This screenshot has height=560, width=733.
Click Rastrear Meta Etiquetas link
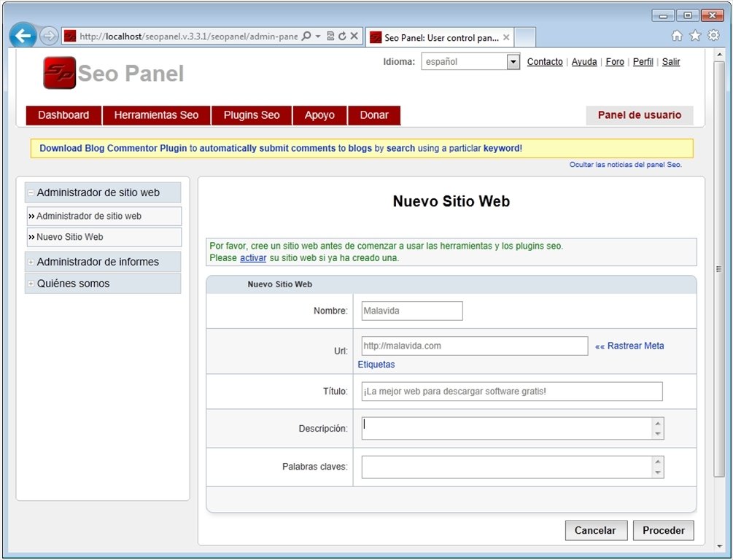(x=629, y=346)
